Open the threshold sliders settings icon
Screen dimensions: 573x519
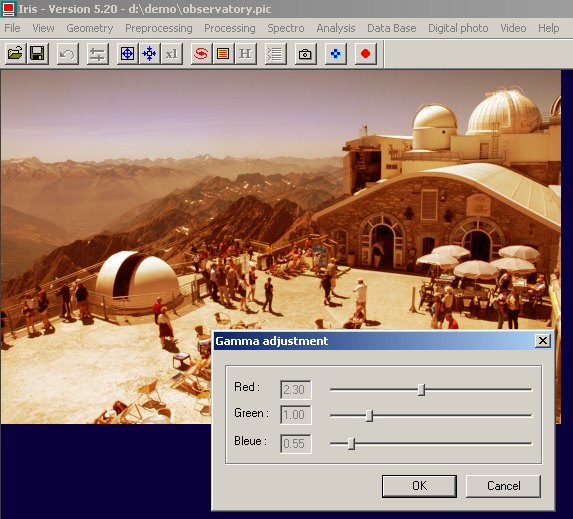point(98,54)
